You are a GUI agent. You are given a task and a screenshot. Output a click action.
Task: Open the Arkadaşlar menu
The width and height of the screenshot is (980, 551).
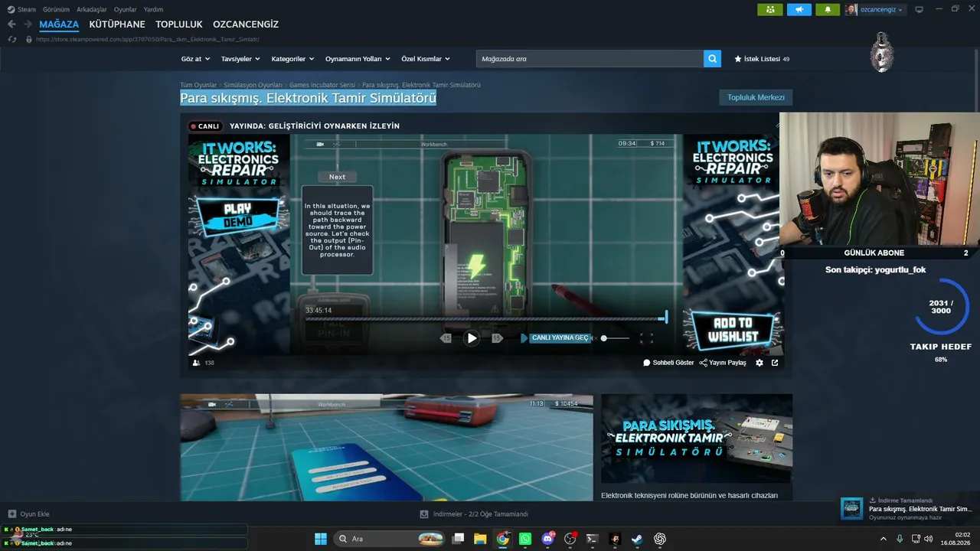coord(92,10)
